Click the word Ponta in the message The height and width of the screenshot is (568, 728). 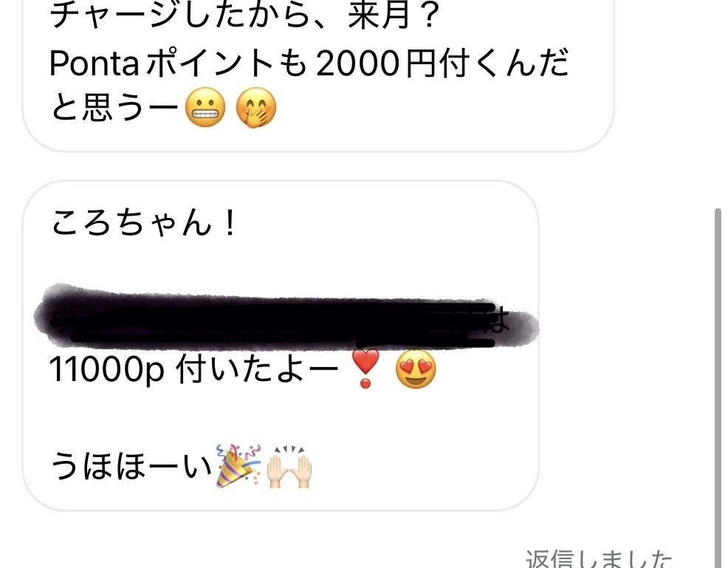(x=95, y=64)
